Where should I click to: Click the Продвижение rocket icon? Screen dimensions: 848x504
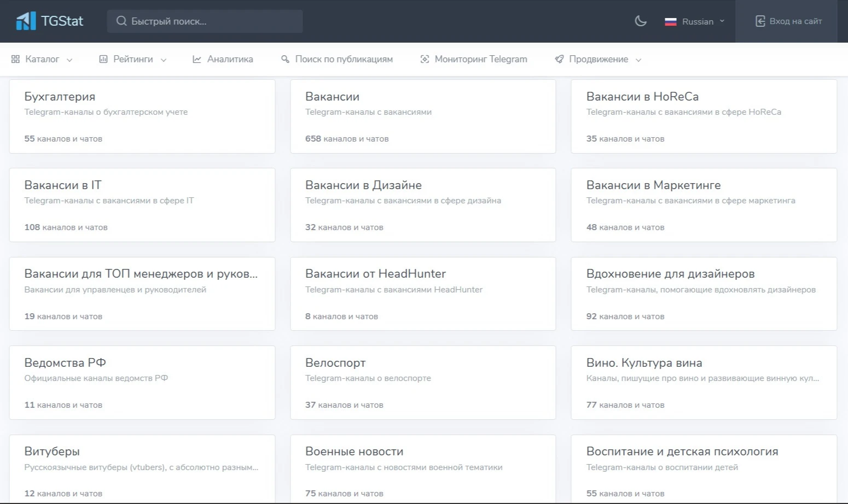(559, 59)
